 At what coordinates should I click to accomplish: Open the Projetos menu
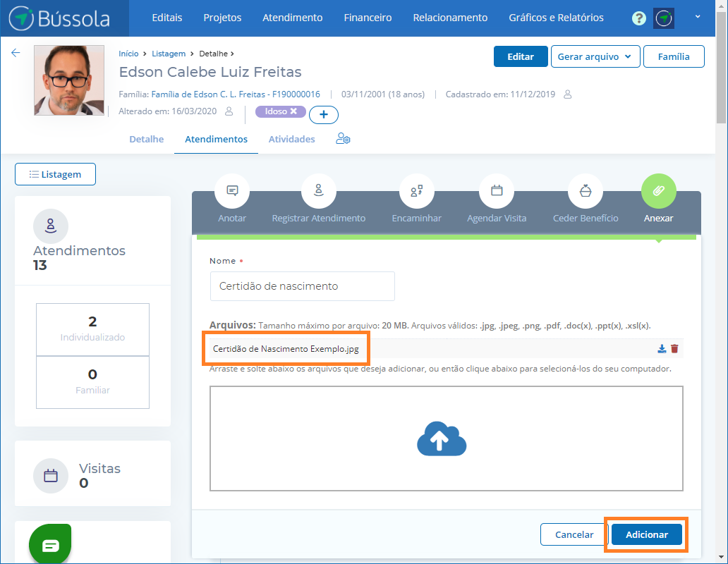tap(222, 18)
